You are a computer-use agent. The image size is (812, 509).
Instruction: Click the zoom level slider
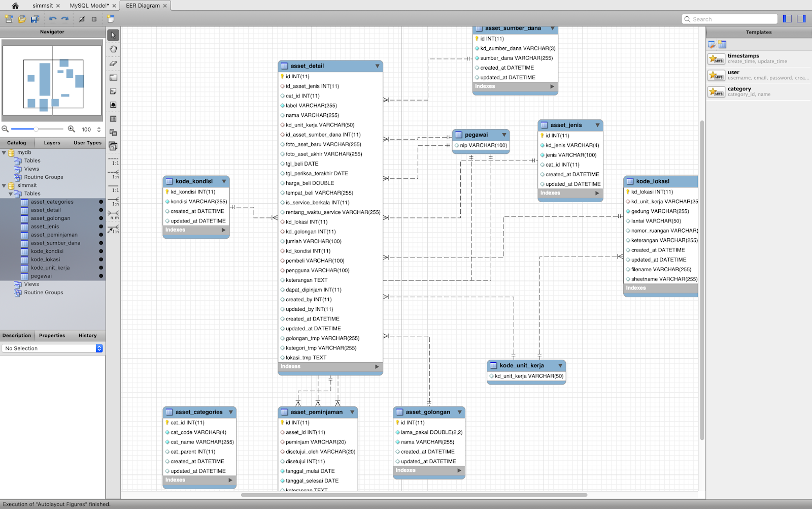(37, 129)
